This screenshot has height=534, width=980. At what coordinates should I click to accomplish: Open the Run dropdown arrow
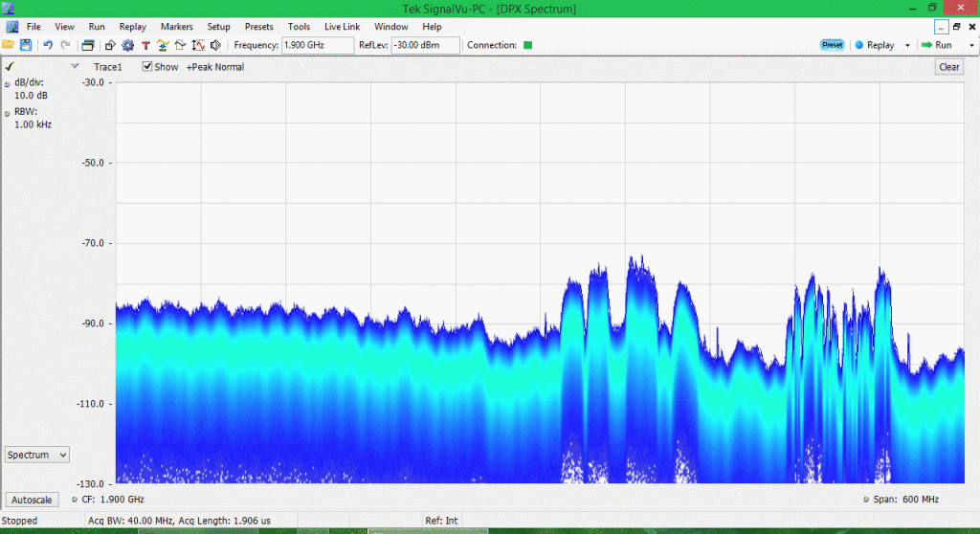[971, 45]
